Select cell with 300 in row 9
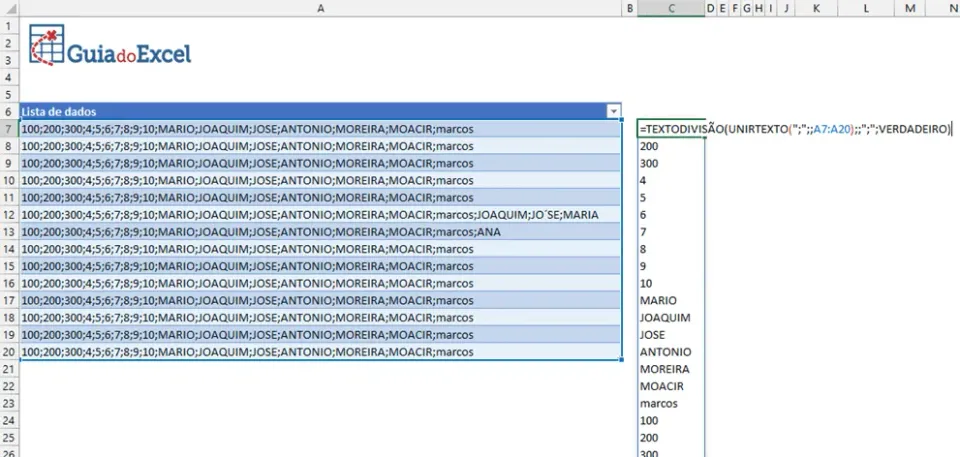960x457 pixels. coord(671,164)
